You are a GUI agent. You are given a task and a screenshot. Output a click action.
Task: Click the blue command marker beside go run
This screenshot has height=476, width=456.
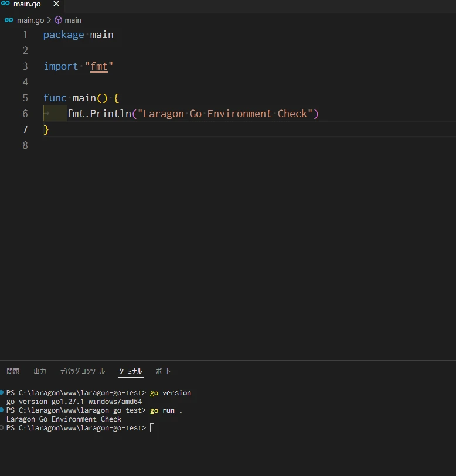click(x=2, y=410)
